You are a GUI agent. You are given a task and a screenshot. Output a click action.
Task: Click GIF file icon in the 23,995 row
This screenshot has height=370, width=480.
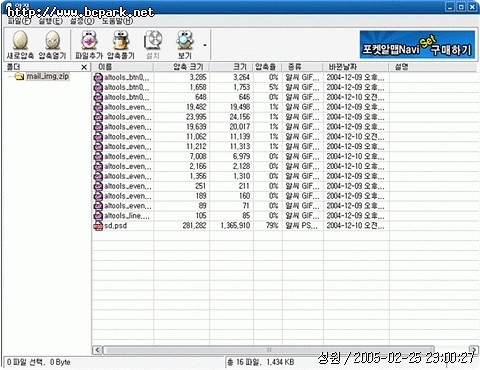98,117
